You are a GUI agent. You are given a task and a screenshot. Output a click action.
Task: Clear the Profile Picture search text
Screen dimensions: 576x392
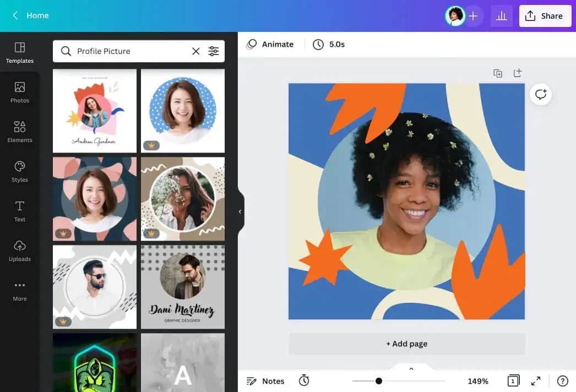[x=195, y=51]
